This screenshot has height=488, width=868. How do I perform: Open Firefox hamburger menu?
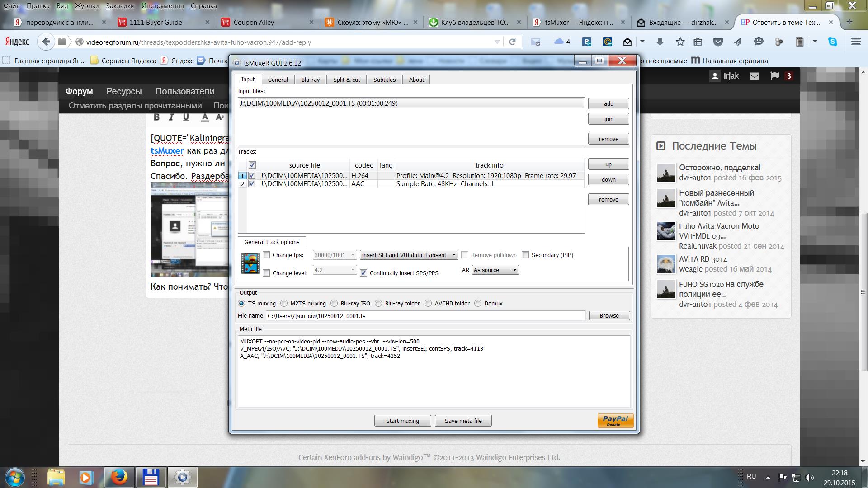click(x=855, y=42)
